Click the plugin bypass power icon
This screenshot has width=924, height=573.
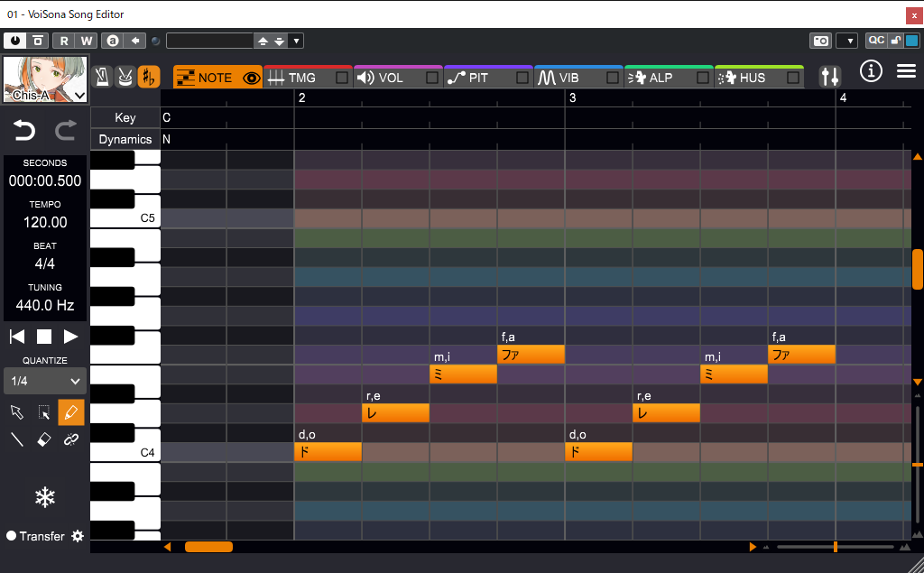14,41
